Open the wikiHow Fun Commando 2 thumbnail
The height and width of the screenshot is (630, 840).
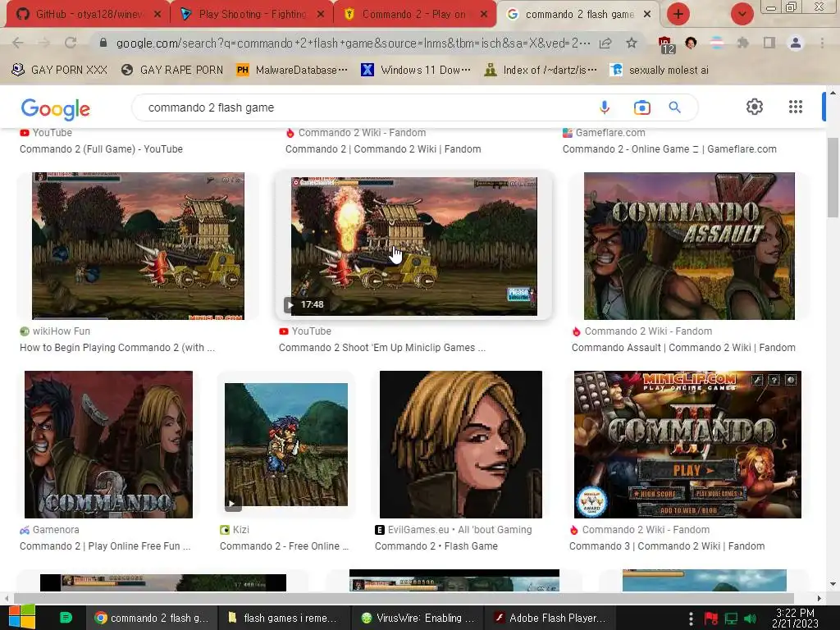click(138, 246)
